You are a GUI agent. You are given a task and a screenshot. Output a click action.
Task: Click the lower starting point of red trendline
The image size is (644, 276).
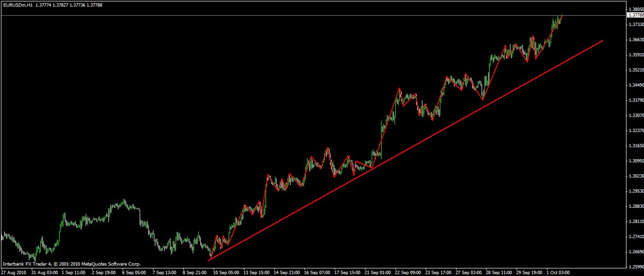click(209, 259)
